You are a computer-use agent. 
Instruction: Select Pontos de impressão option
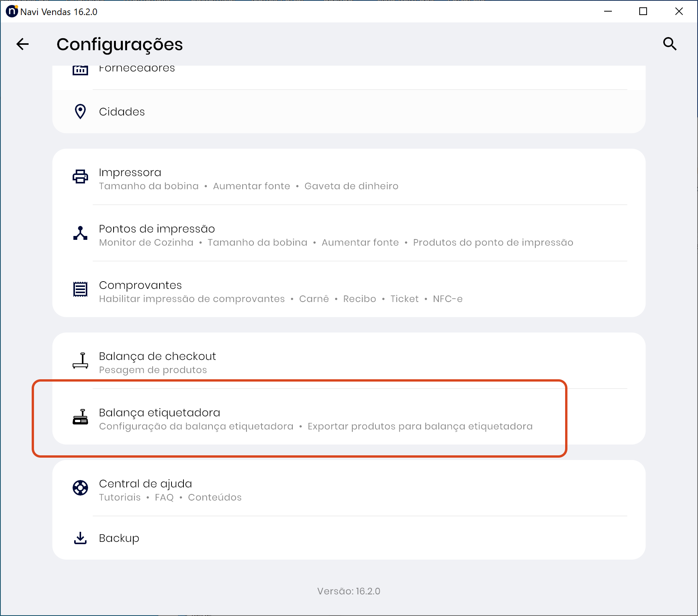coord(157,229)
